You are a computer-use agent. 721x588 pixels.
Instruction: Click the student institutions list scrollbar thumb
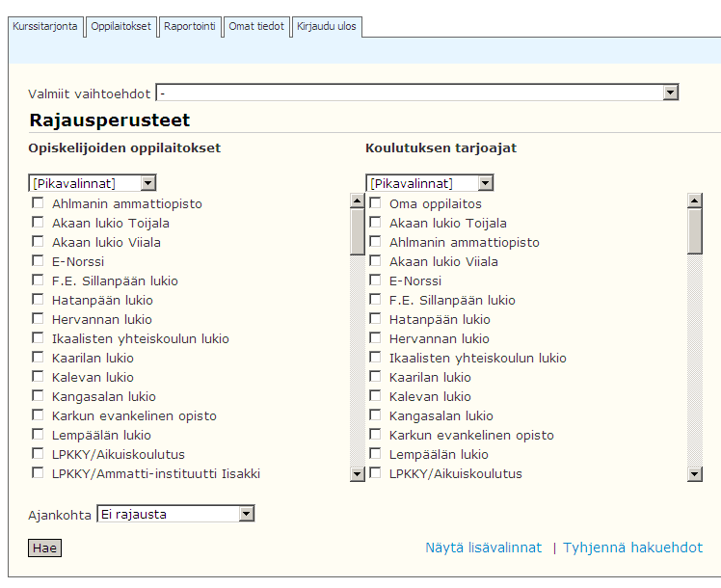[358, 231]
